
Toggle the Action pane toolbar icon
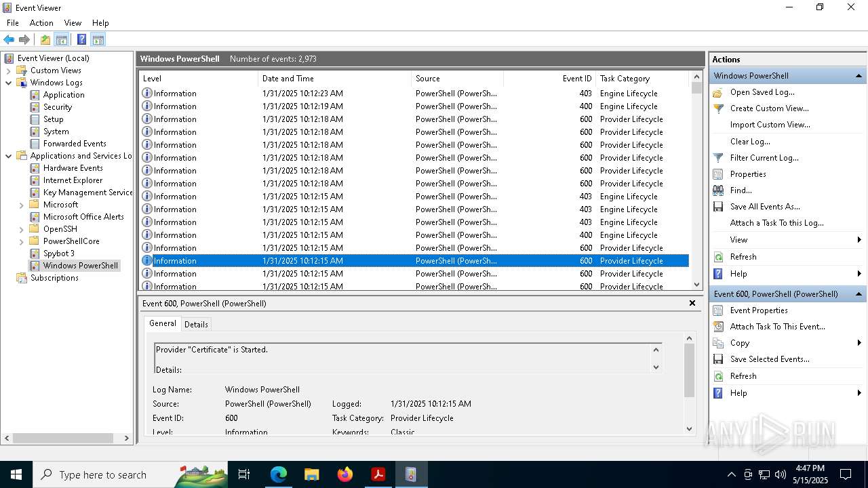pyautogui.click(x=98, y=39)
